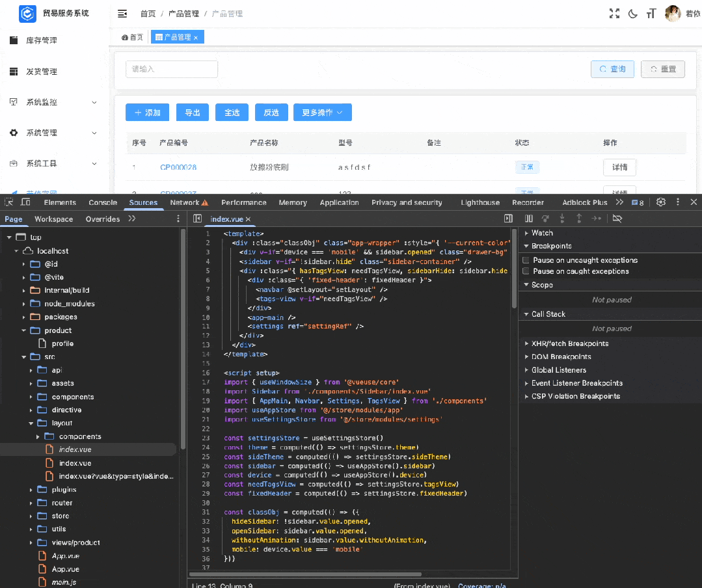Image resolution: width=702 pixels, height=588 pixels.
Task: Enter fullscreen with the expand icon
Action: [x=614, y=14]
